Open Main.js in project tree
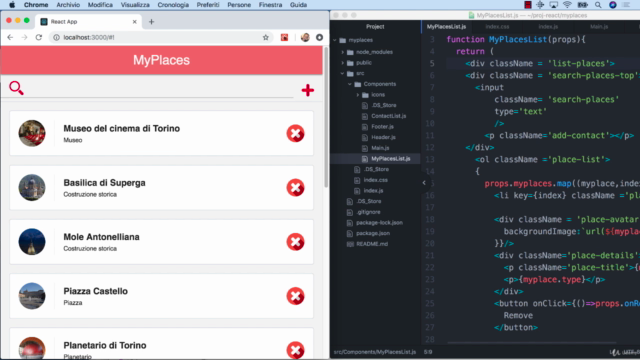The height and width of the screenshot is (360, 640). pos(380,148)
